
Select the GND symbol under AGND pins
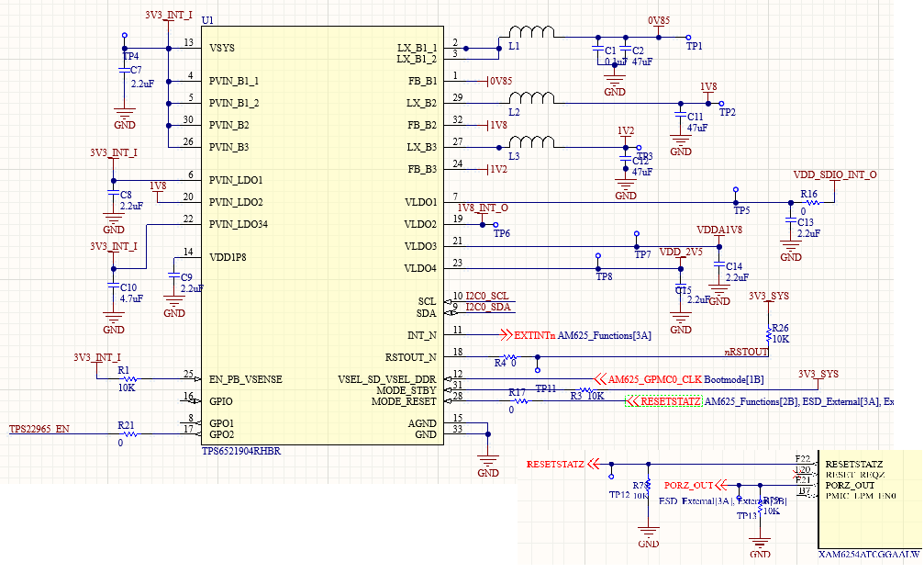click(488, 466)
